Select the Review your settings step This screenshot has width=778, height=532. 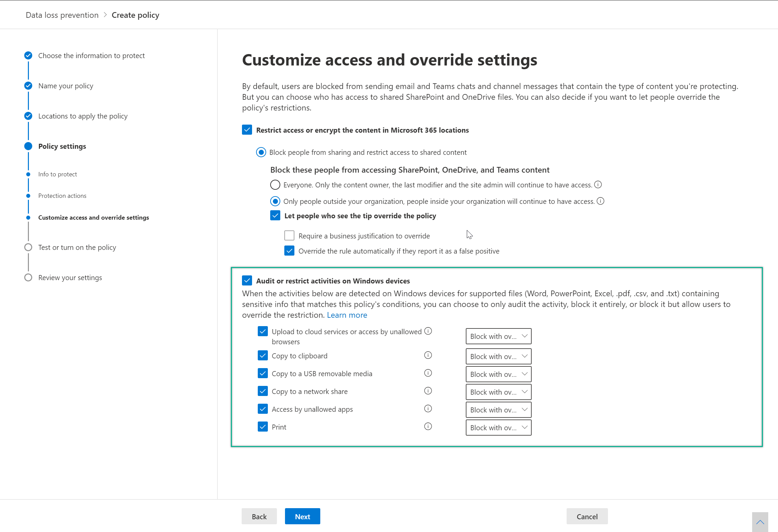click(70, 277)
